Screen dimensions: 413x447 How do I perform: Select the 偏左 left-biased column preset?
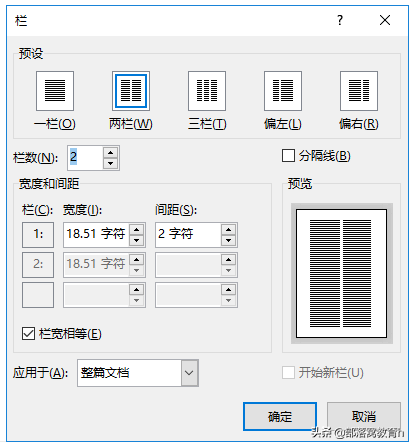coord(283,91)
